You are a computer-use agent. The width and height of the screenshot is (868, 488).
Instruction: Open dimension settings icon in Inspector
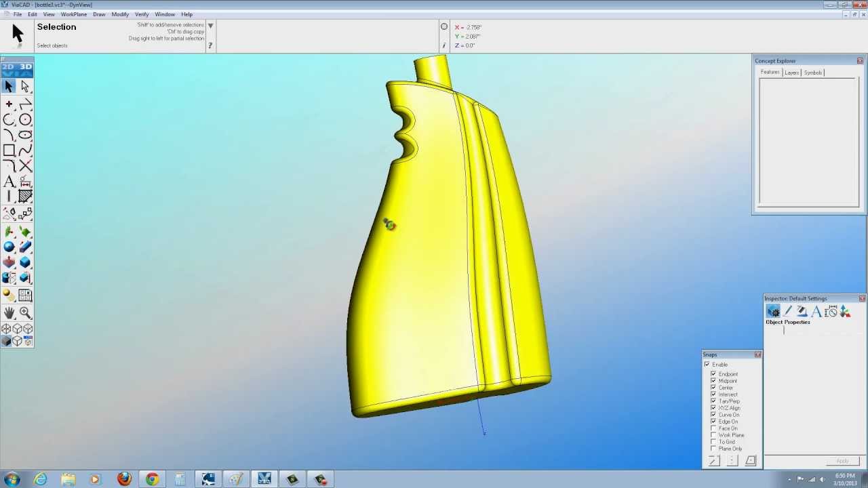tap(831, 311)
